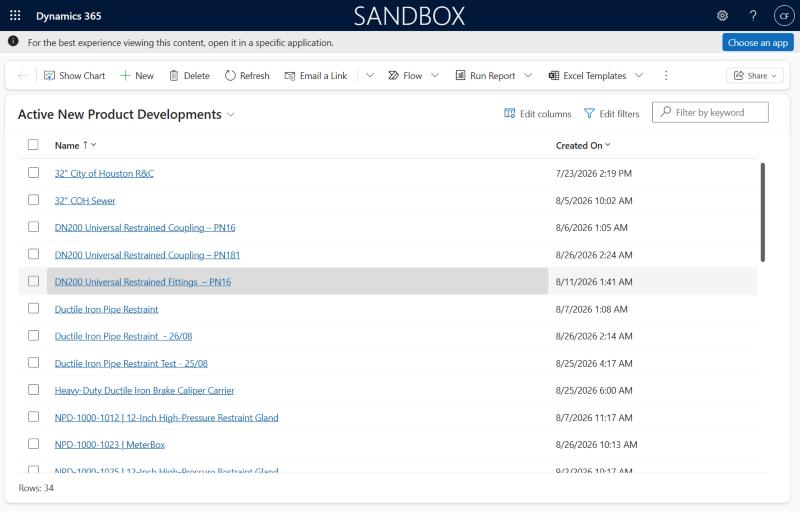Open the NPD-1000-1023 | MeterBox record
800x513 pixels.
[110, 445]
